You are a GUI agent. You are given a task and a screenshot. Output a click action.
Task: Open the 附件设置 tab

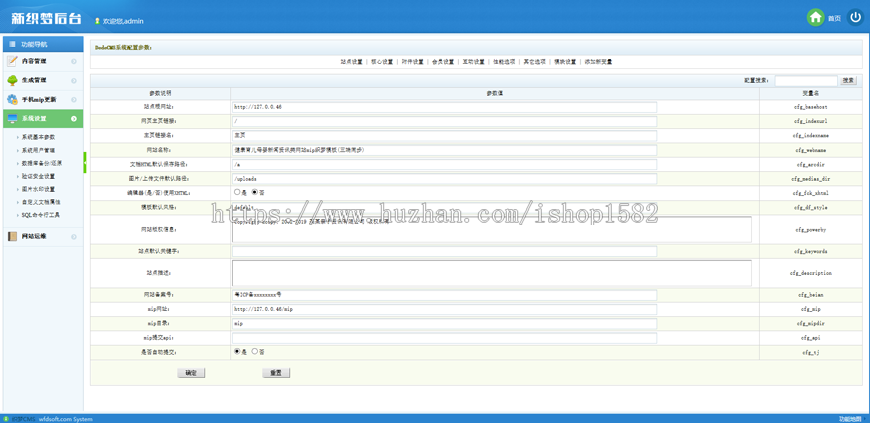pyautogui.click(x=412, y=62)
